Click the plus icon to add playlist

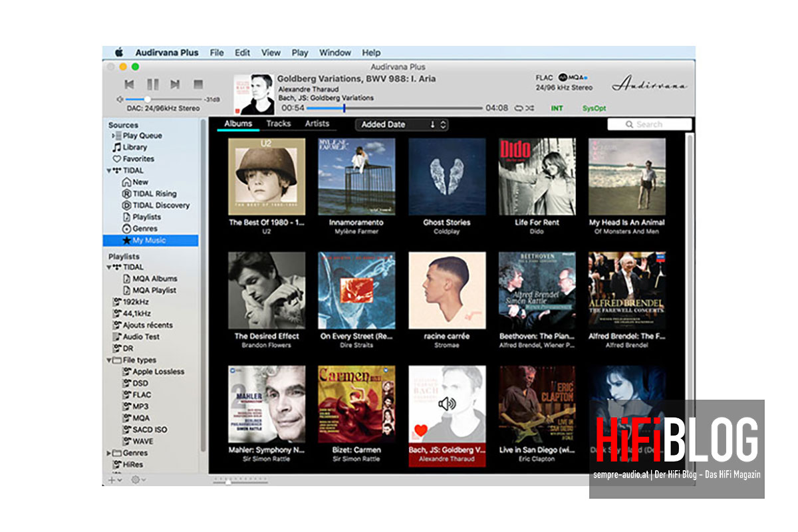[x=113, y=479]
